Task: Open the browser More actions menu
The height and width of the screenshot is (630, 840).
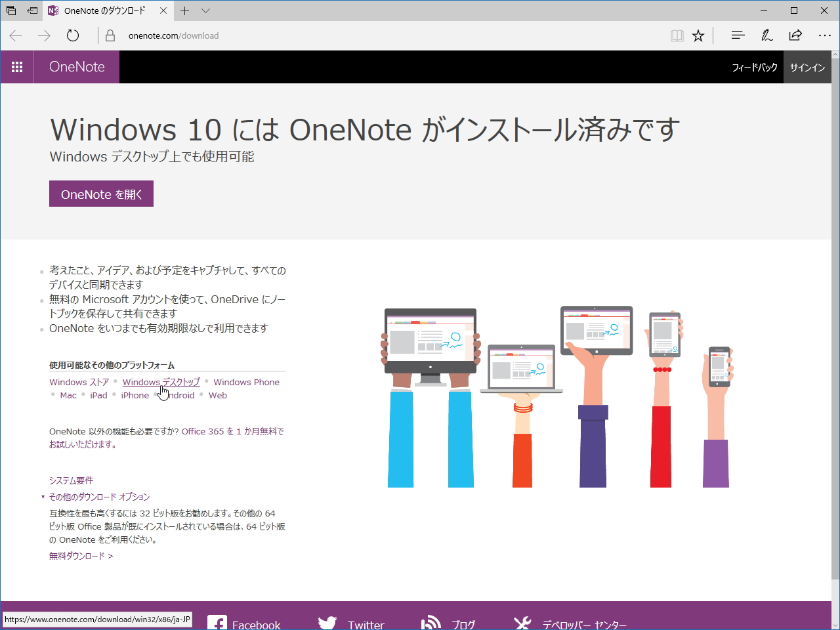Action: click(x=824, y=35)
